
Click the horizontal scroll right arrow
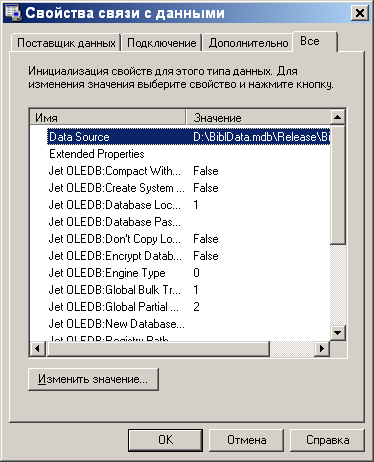pyautogui.click(x=322, y=349)
